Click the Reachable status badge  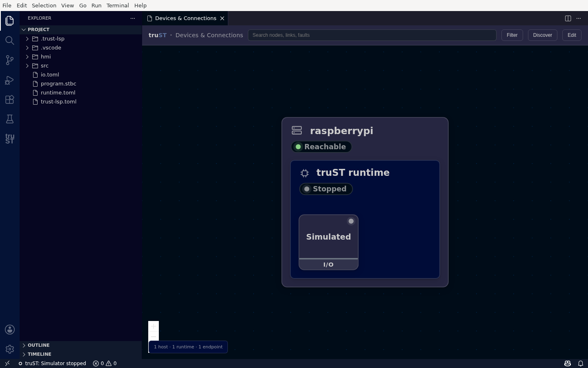(x=321, y=147)
